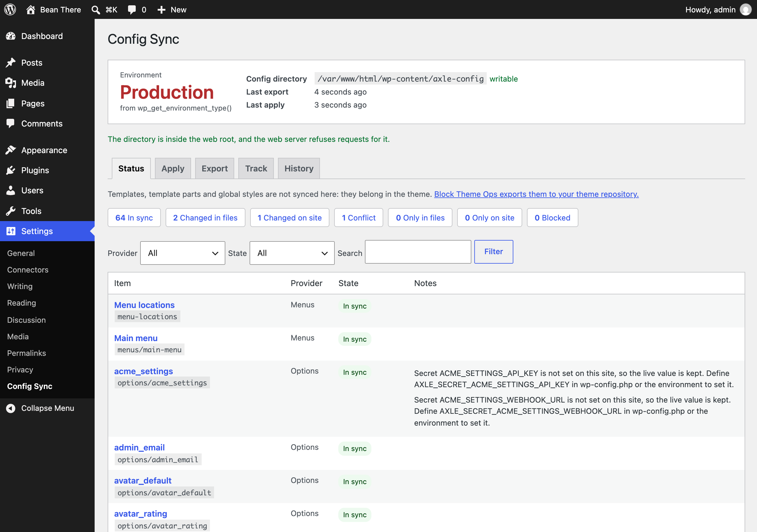Click the Posts pushpin icon
757x532 pixels.
[11, 63]
